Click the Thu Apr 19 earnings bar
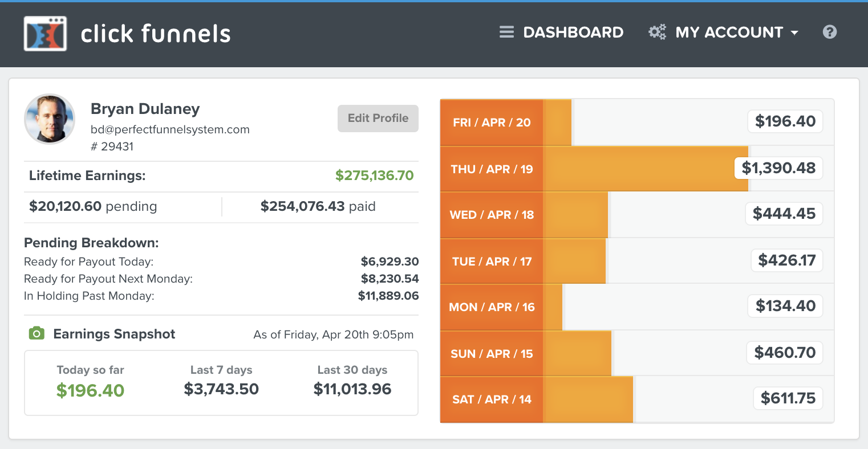This screenshot has height=449, width=868. point(644,169)
